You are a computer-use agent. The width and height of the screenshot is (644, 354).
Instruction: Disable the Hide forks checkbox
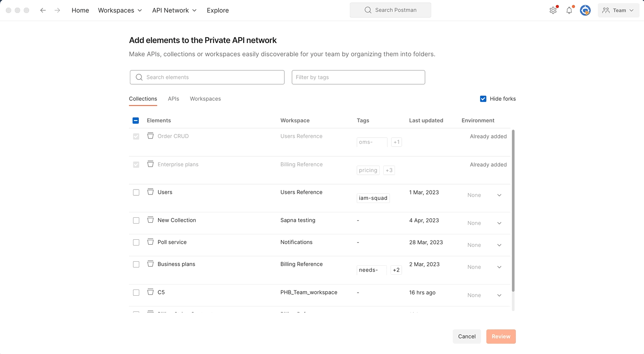483,99
